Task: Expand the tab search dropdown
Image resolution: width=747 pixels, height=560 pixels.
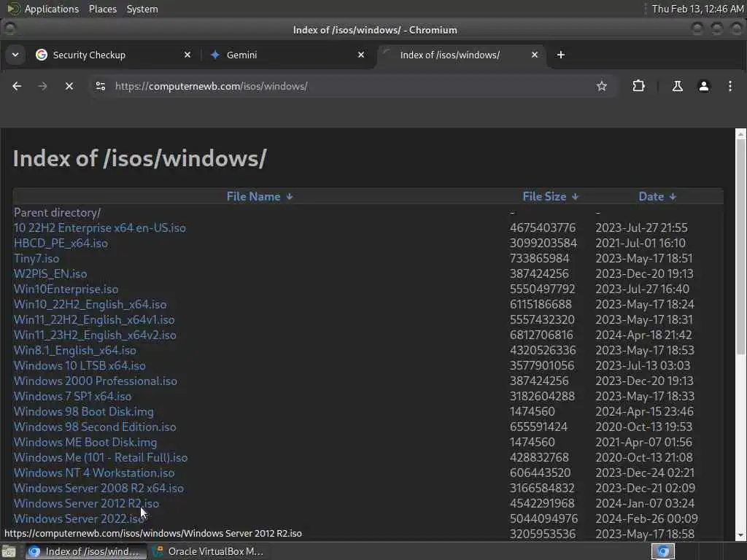Action: tap(15, 55)
